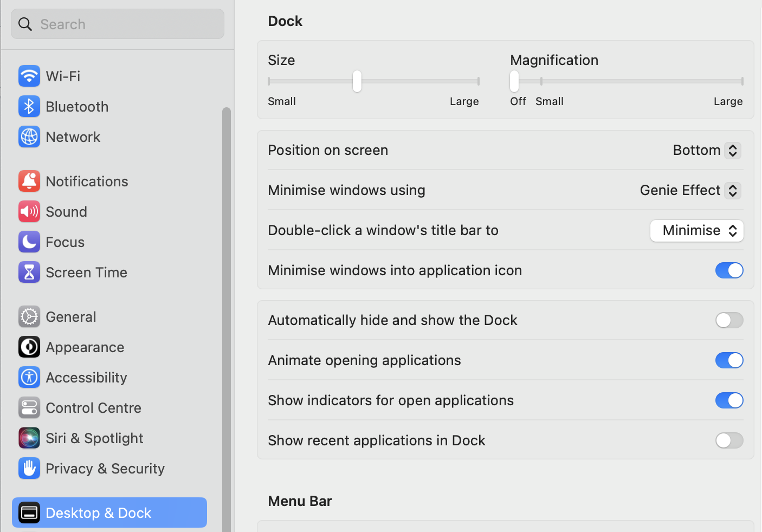This screenshot has width=762, height=532.
Task: Enable Automatically hide and show the Dock
Action: click(729, 320)
